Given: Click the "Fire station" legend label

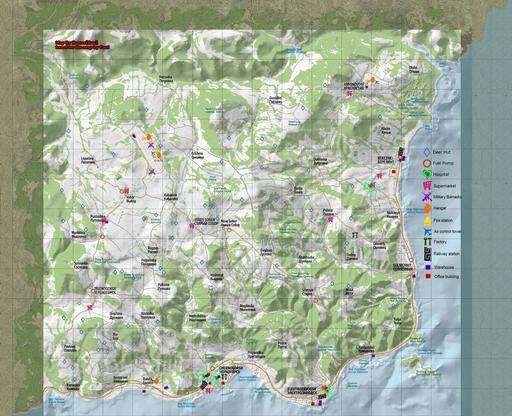Looking at the screenshot, I should (443, 220).
